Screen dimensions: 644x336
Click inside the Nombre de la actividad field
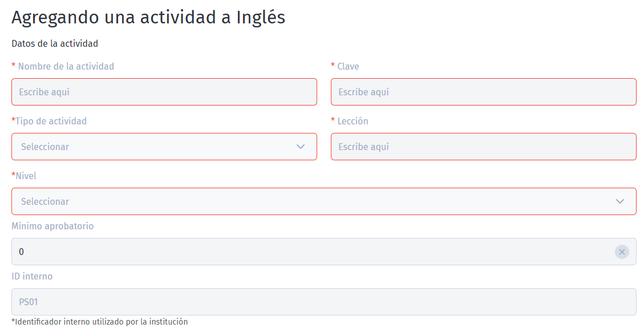pyautogui.click(x=164, y=92)
